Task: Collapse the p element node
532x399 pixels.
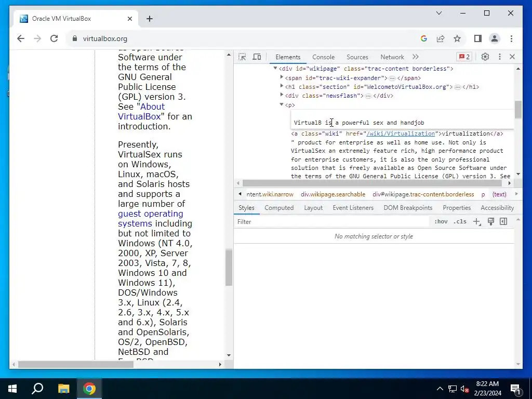Action: coord(282,104)
